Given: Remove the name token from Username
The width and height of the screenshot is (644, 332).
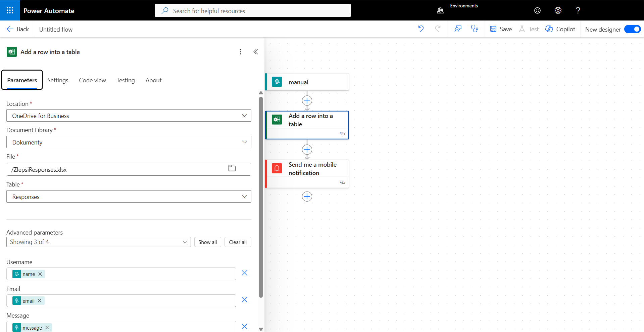Looking at the screenshot, I should pyautogui.click(x=40, y=274).
